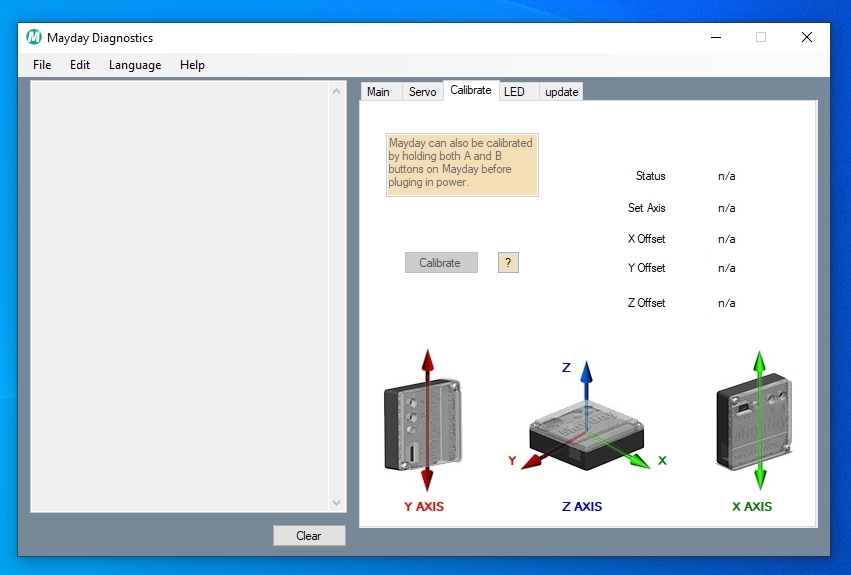This screenshot has width=851, height=575.
Task: Click the Mayday Diagnostics app logo icon
Action: [x=34, y=37]
